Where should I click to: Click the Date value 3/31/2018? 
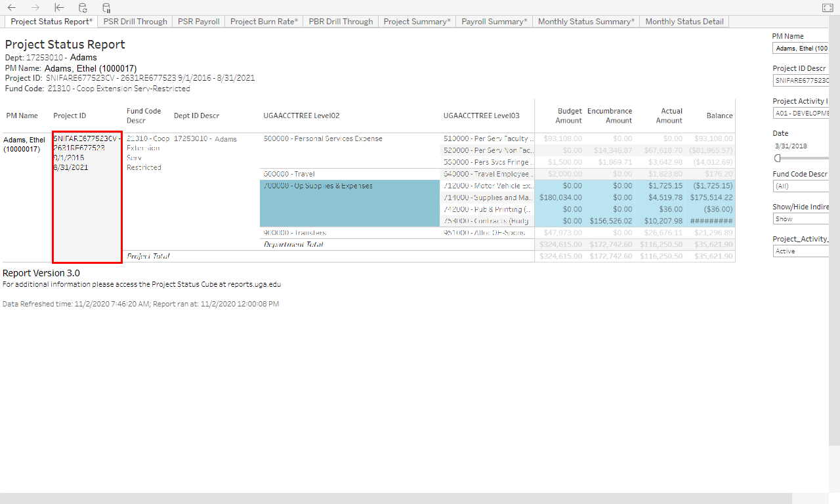click(x=791, y=146)
